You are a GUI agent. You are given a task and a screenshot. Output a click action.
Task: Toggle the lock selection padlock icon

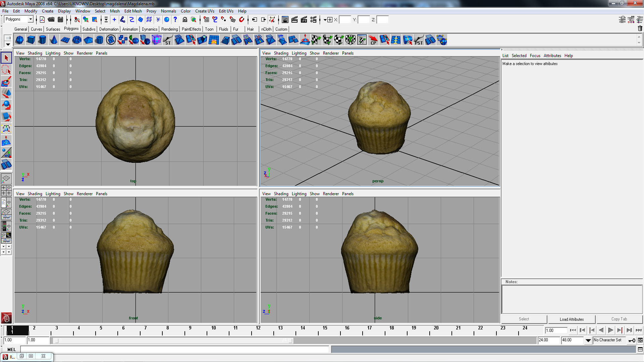click(184, 20)
